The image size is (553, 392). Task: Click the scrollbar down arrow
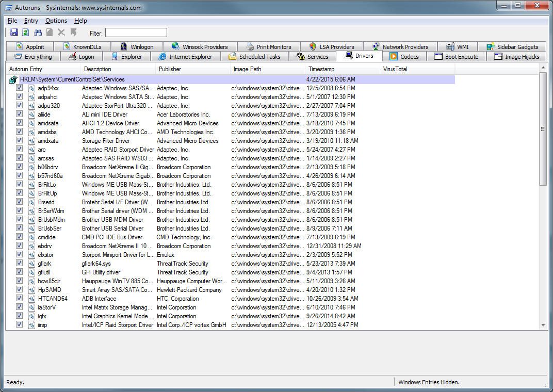[543, 325]
